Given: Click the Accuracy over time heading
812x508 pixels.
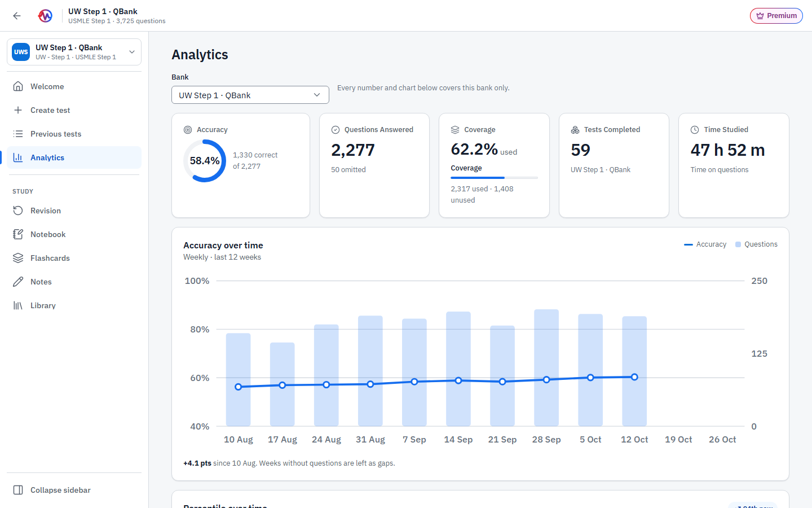Looking at the screenshot, I should (223, 245).
